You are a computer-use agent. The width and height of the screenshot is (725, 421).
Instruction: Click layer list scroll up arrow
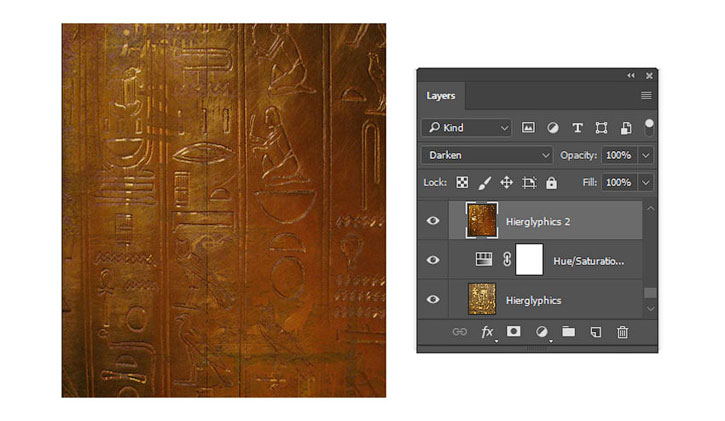click(651, 209)
